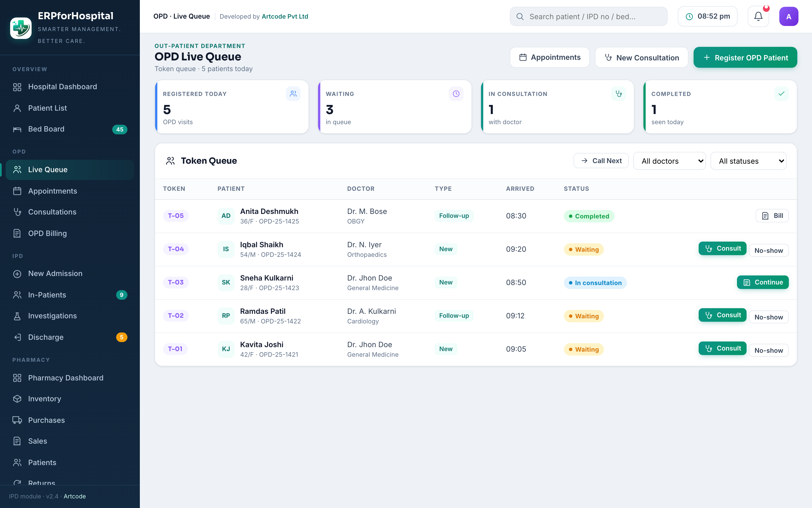Focus the Search patient input field
Viewport: 812px width, 508px height.
click(588, 16)
